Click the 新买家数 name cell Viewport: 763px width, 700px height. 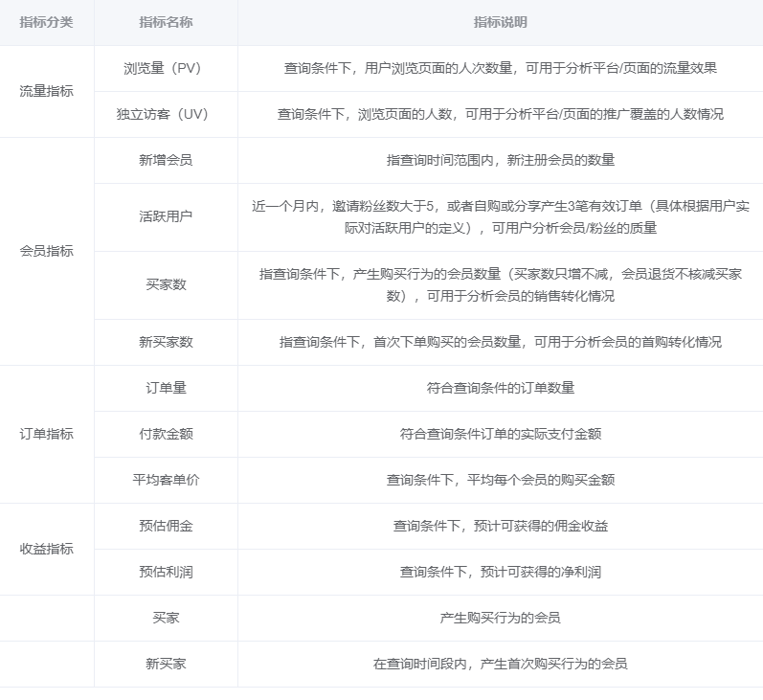click(166, 342)
